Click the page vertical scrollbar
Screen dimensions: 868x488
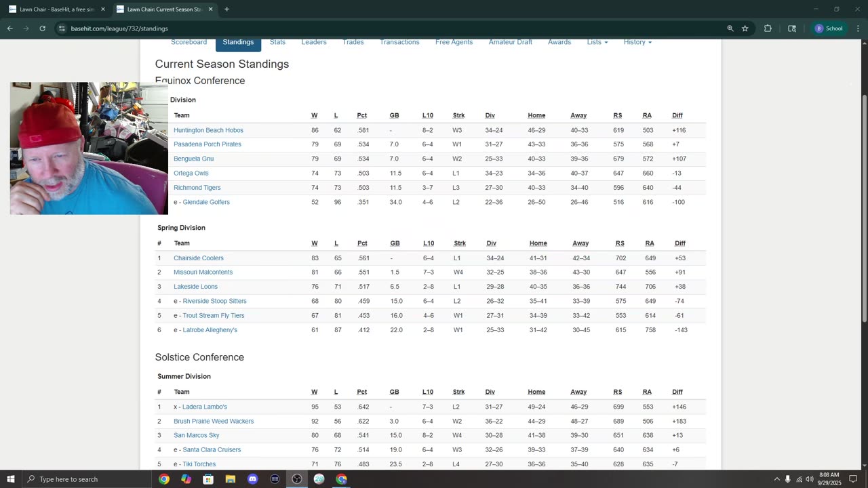coord(864,209)
